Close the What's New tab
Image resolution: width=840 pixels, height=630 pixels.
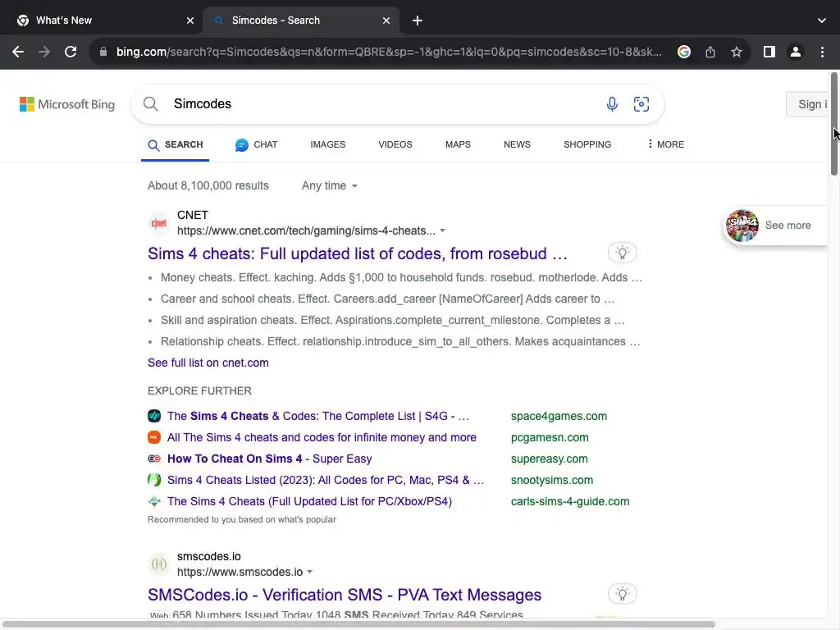point(190,21)
